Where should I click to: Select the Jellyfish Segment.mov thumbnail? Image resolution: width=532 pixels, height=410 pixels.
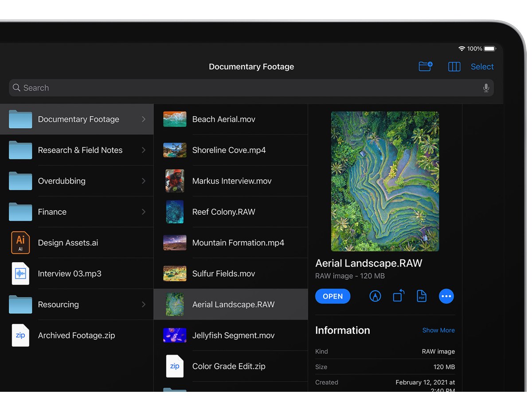click(175, 335)
